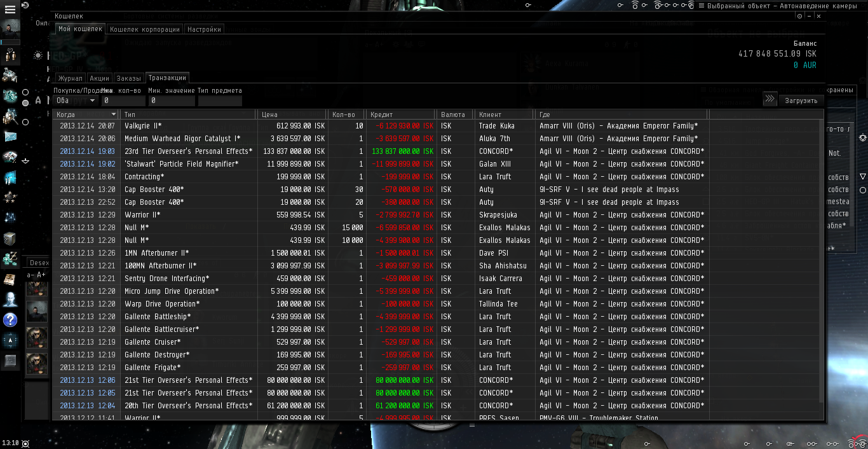
Task: Open the Neocom hamburger menu
Action: [10, 10]
